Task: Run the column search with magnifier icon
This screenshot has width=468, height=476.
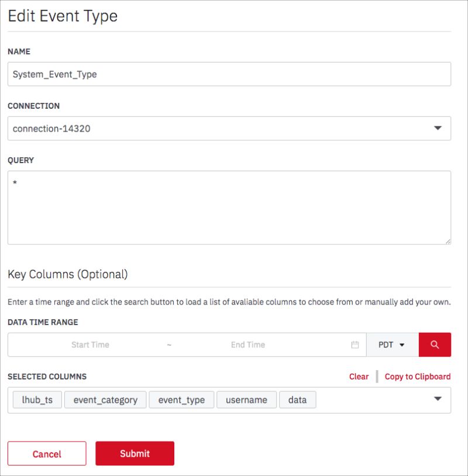Action: tap(435, 344)
